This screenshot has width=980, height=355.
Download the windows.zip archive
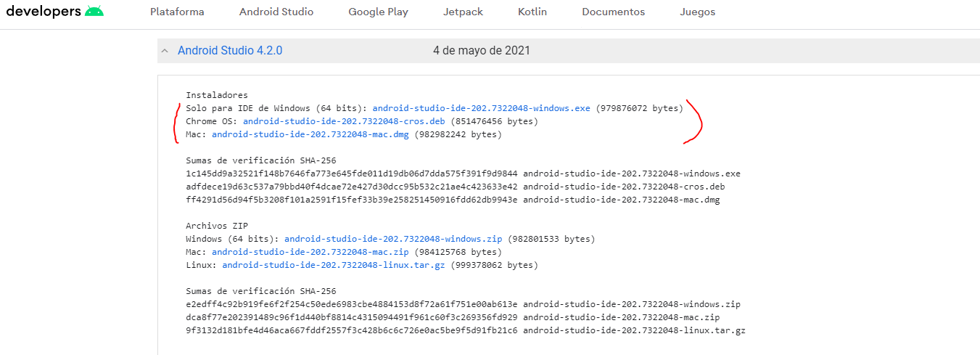click(x=393, y=239)
